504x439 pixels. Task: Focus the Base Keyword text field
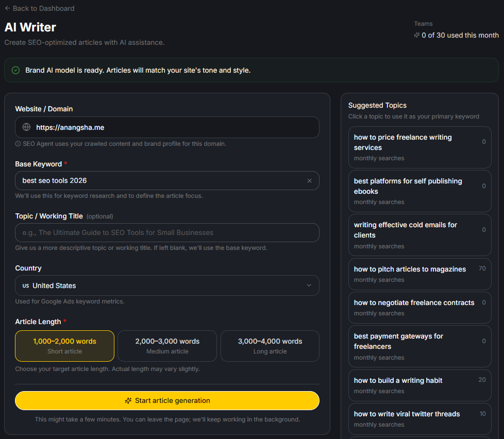pos(160,181)
